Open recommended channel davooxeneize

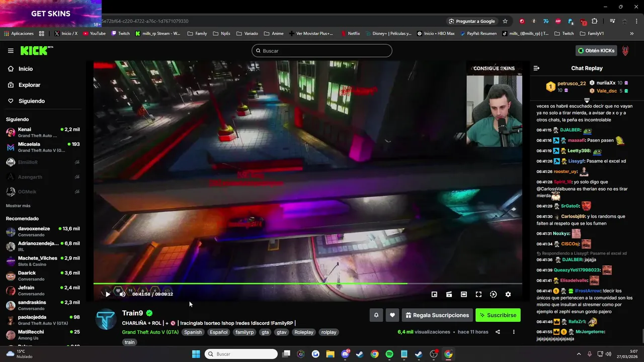(43, 231)
